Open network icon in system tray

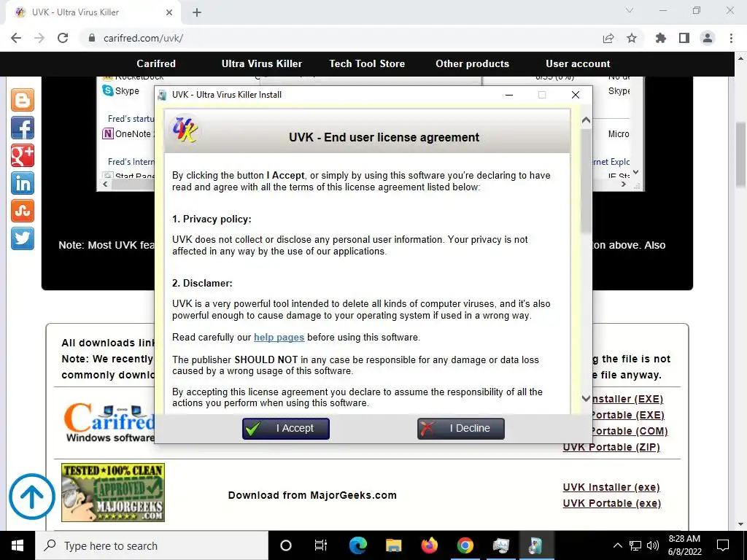[x=635, y=545]
